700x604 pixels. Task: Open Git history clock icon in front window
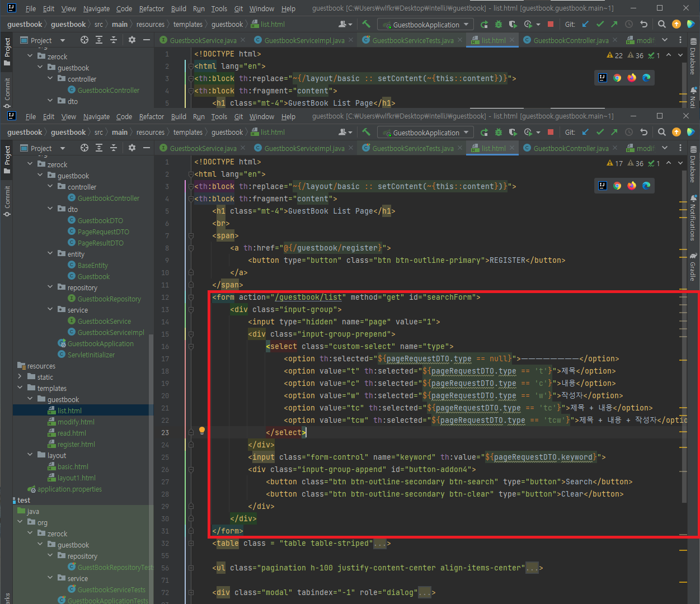[x=629, y=133]
